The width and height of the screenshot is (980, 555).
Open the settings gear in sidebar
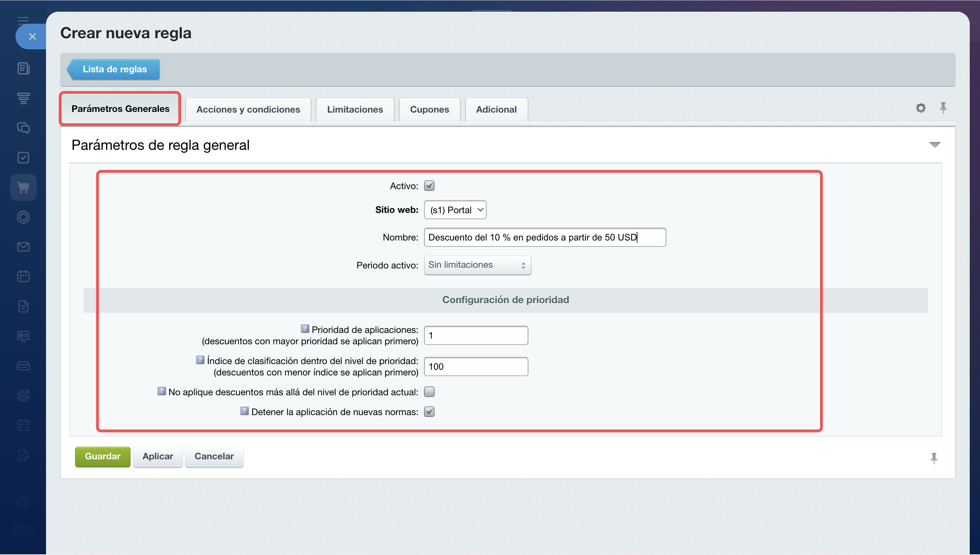coord(23,502)
